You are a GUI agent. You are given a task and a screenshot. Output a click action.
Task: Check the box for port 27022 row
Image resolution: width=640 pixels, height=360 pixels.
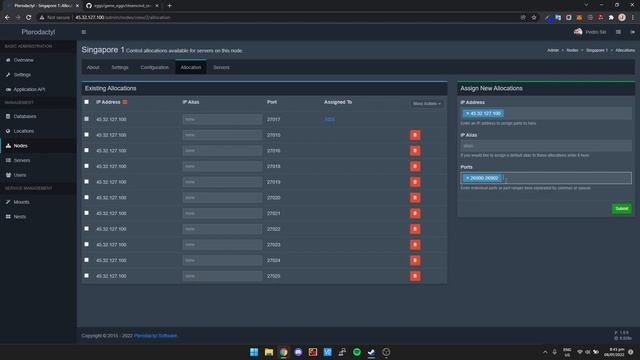[x=87, y=229]
